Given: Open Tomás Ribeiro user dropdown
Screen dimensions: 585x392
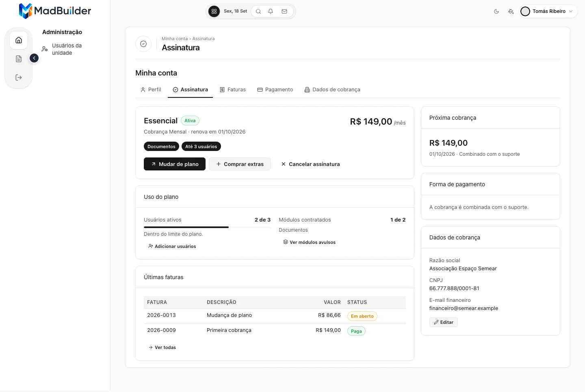Looking at the screenshot, I should [x=548, y=11].
